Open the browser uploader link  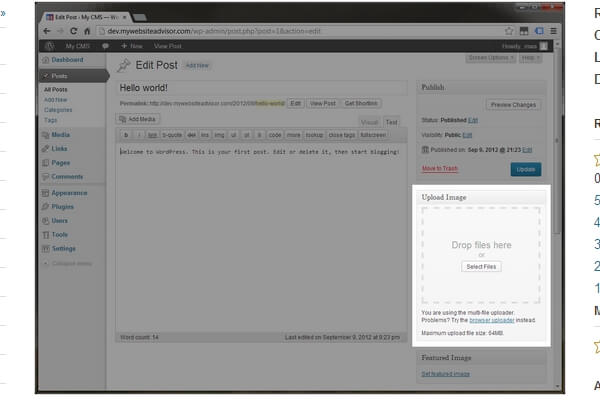[x=492, y=320]
